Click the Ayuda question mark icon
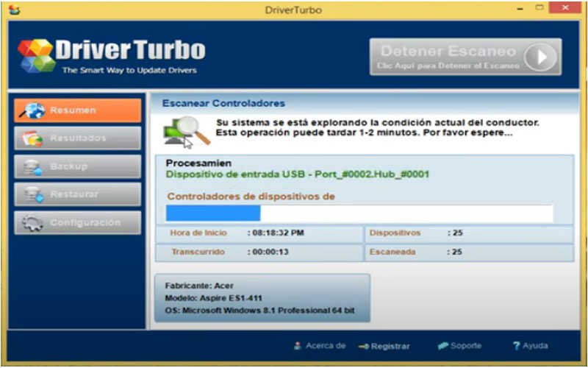The image size is (588, 368). pyautogui.click(x=517, y=346)
